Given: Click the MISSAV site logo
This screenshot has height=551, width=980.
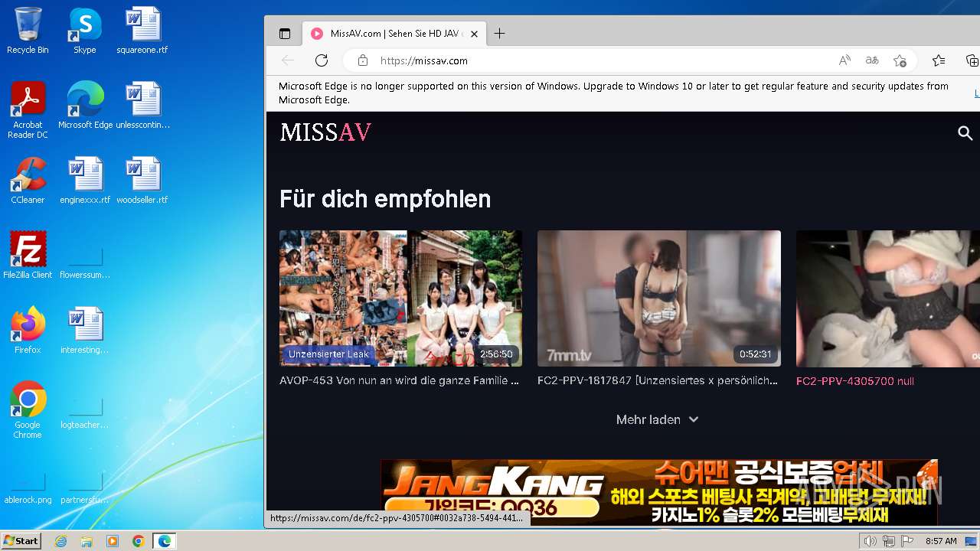Looking at the screenshot, I should click(x=325, y=133).
